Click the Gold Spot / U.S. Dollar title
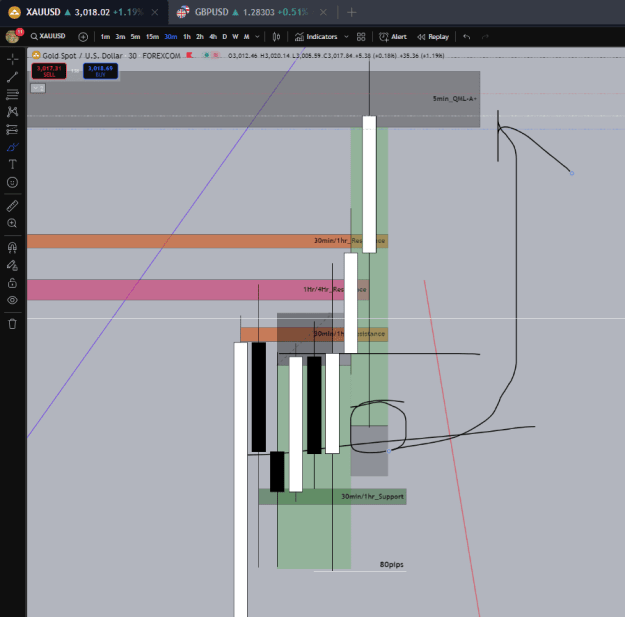The image size is (625, 617). click(x=83, y=56)
